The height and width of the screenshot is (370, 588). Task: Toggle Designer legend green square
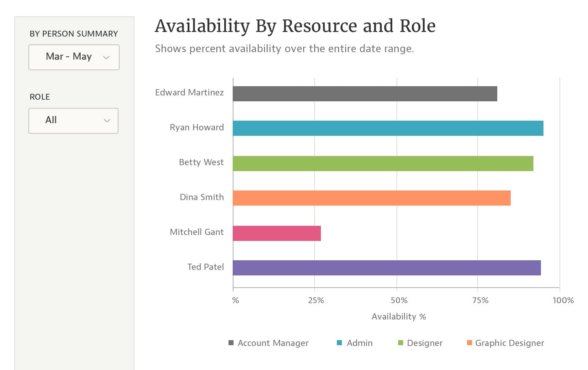point(401,343)
